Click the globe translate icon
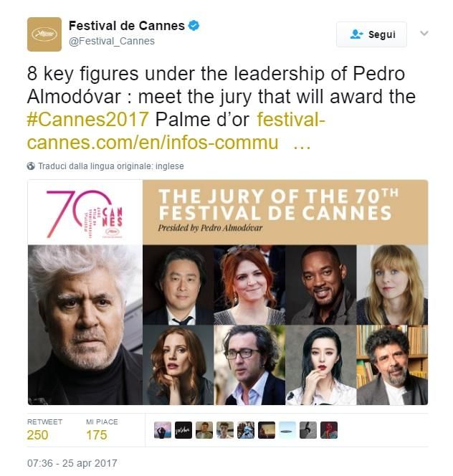 pos(32,166)
